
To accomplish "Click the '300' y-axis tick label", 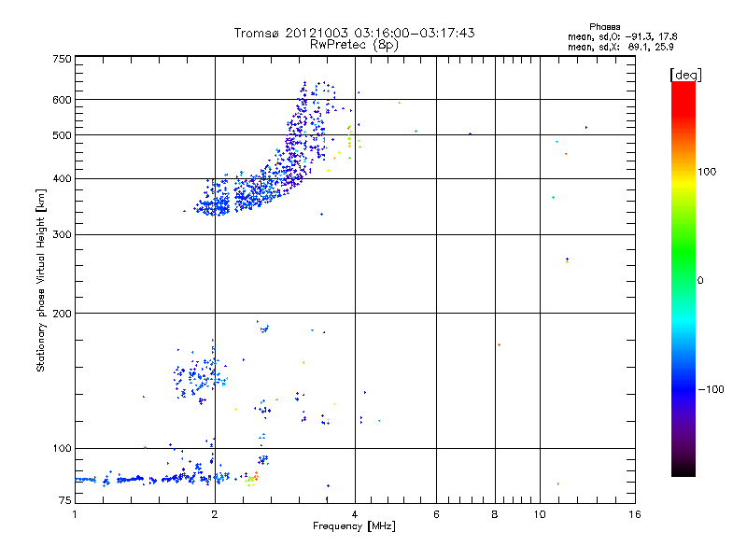I will [62, 235].
